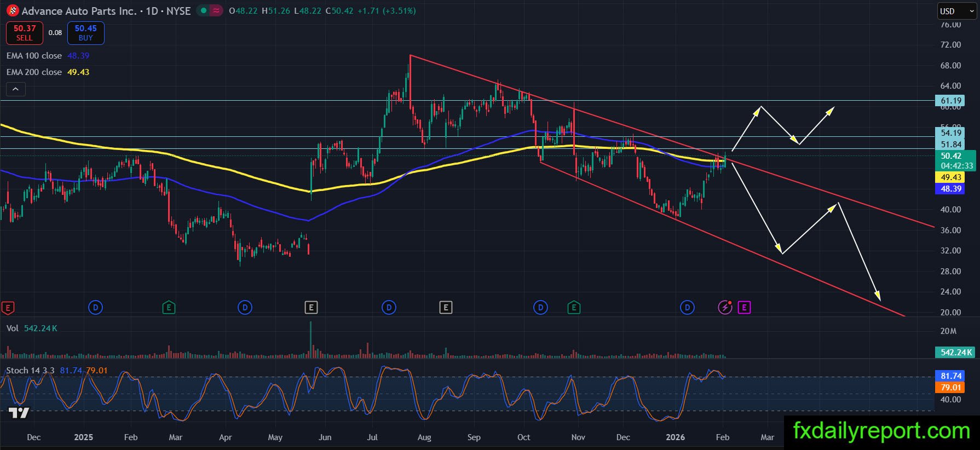The width and height of the screenshot is (980, 450).
Task: Collapse the indicator legend with the chevron
Action: pos(16,89)
